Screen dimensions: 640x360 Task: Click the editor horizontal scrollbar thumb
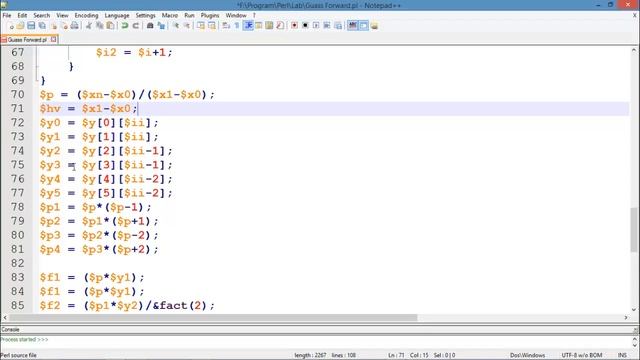click(x=213, y=318)
